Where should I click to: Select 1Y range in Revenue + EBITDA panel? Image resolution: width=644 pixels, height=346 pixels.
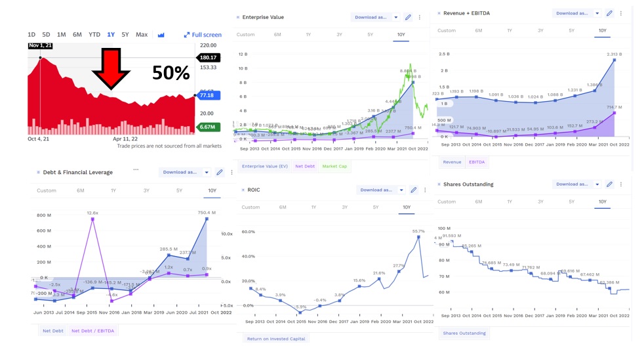510,30
